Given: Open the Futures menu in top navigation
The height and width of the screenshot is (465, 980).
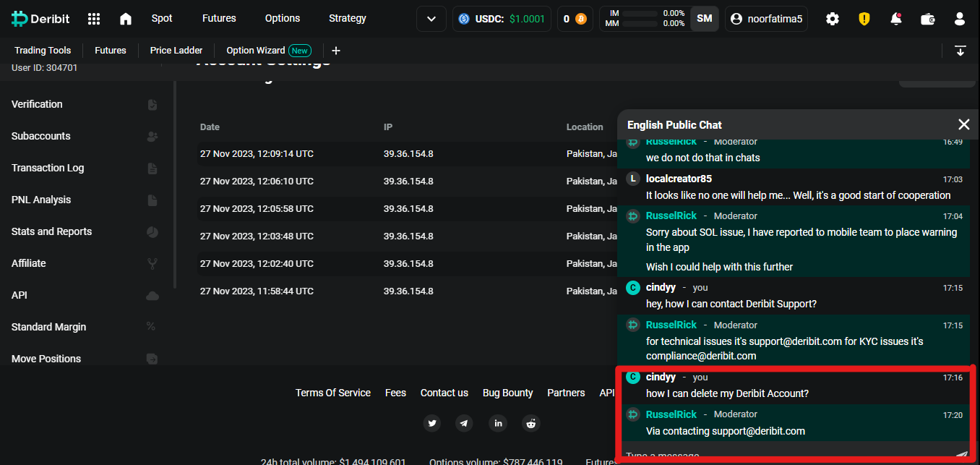Looking at the screenshot, I should [x=219, y=18].
